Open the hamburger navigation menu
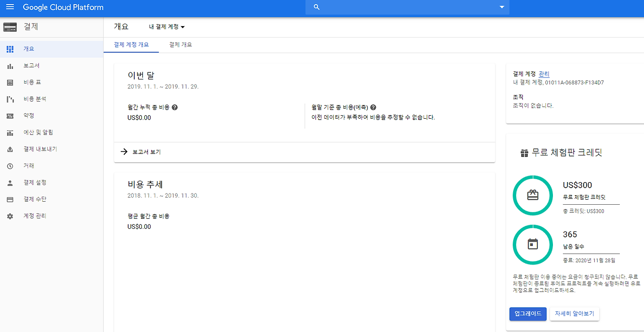 [x=10, y=7]
